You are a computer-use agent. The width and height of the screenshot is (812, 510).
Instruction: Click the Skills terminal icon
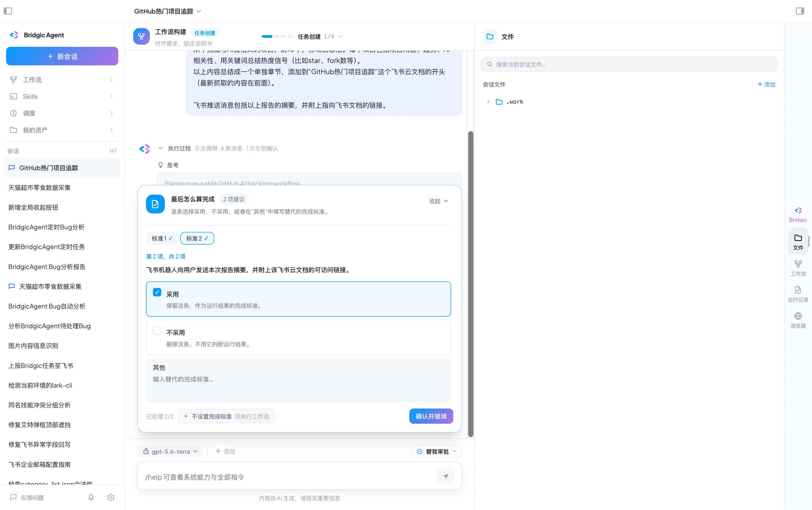13,96
